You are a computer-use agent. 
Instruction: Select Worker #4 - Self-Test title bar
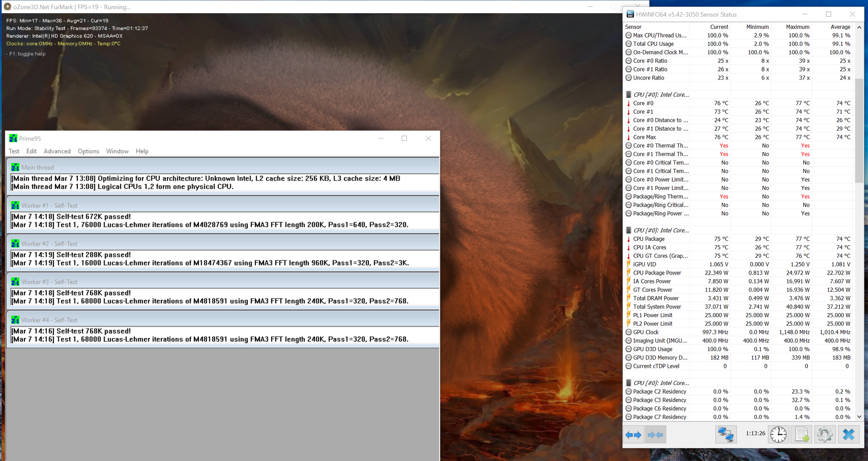click(x=223, y=320)
